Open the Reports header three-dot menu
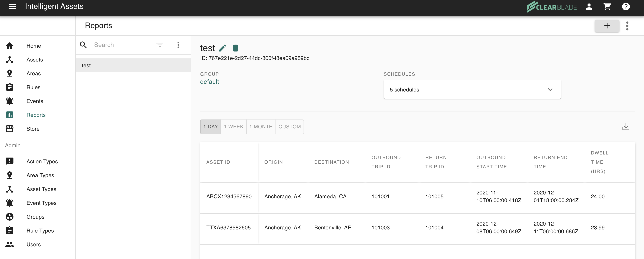 click(627, 26)
